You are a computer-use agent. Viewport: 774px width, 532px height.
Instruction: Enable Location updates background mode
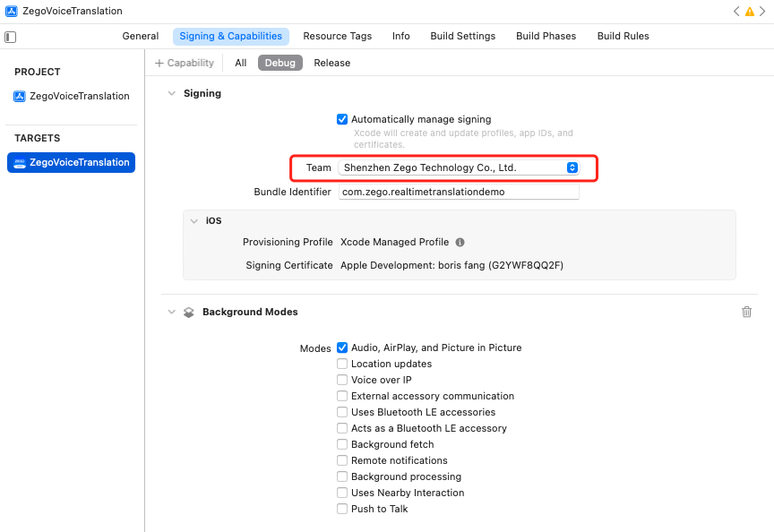pyautogui.click(x=342, y=364)
